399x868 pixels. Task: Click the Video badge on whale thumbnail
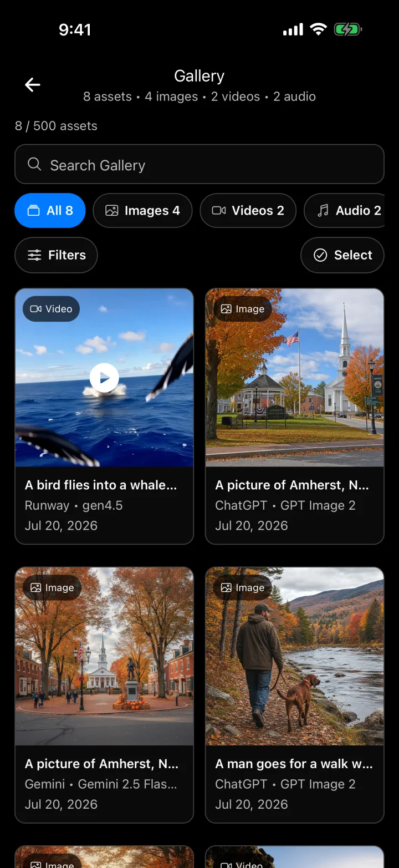[x=51, y=309]
